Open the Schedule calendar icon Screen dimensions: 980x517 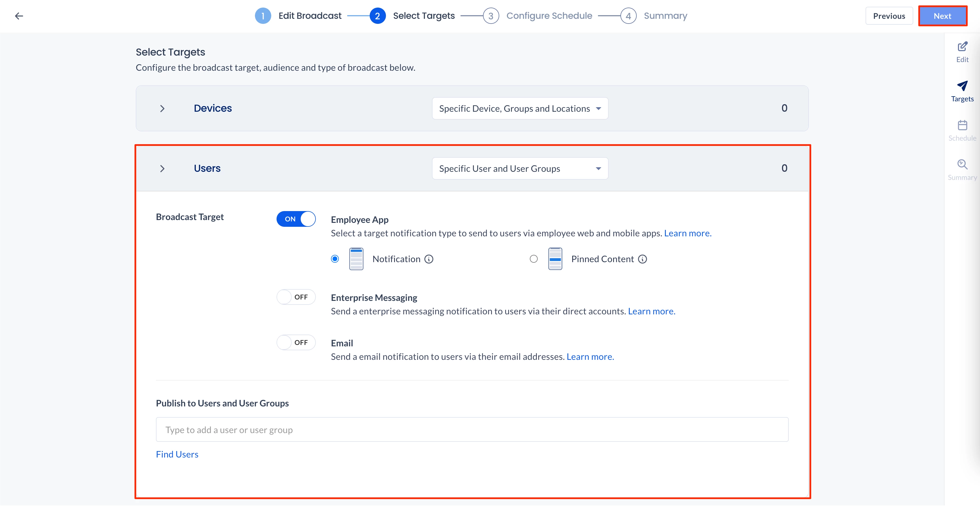[962, 125]
